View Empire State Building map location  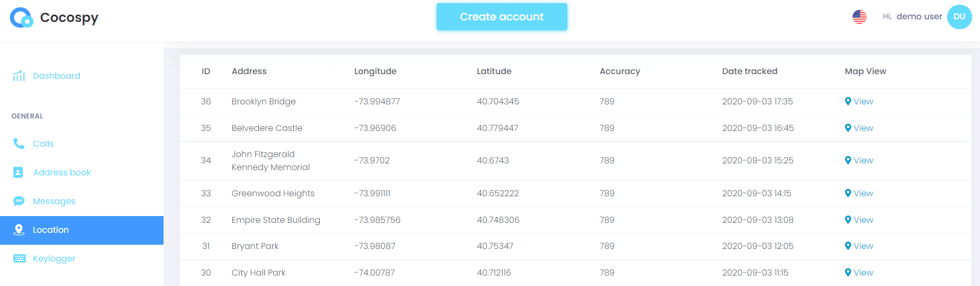pos(863,220)
